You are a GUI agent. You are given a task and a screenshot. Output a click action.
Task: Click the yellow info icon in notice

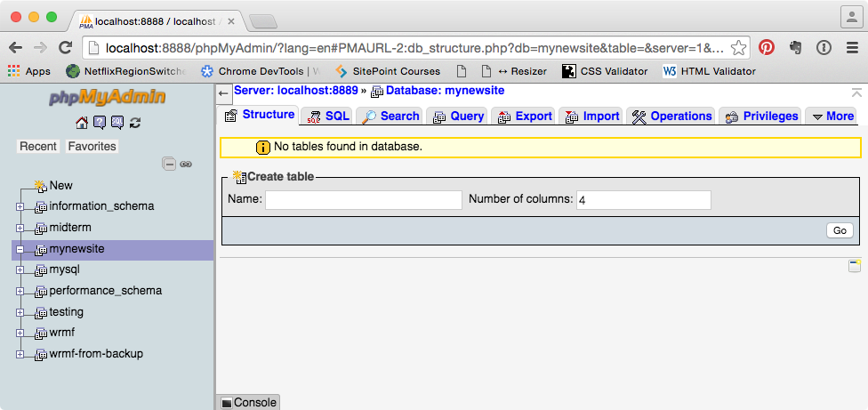pos(263,147)
